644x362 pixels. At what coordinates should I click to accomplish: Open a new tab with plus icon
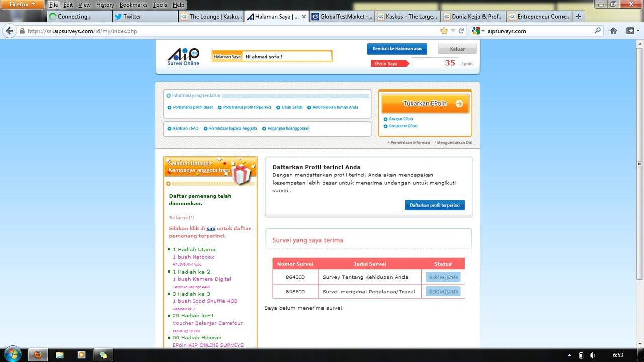coord(579,16)
